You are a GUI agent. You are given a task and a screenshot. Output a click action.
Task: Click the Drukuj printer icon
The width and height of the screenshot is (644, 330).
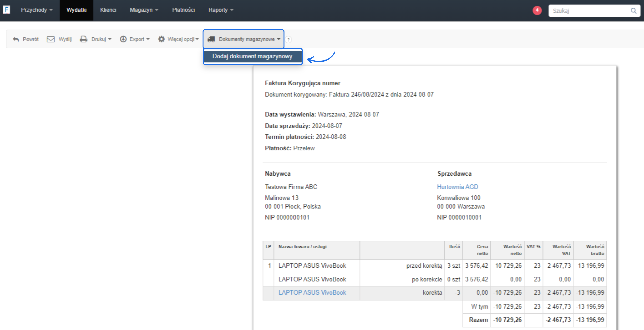(x=83, y=39)
